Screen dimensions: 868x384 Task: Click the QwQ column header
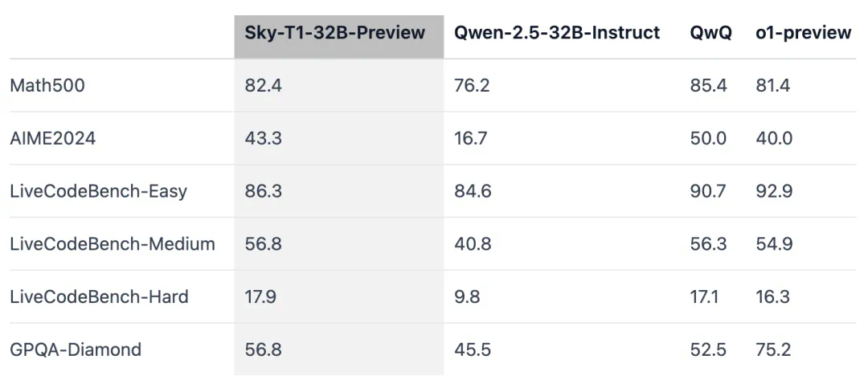coord(710,33)
